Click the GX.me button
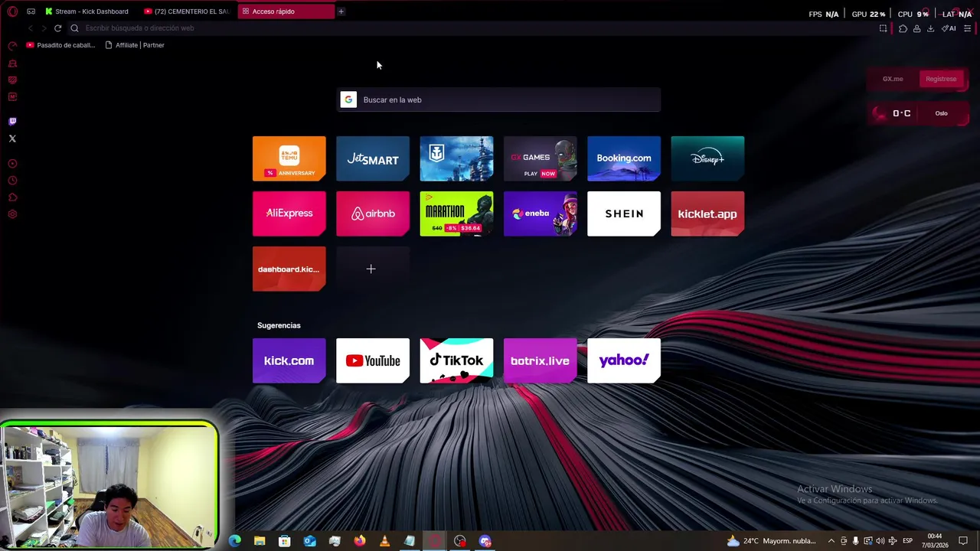This screenshot has height=551, width=980. click(x=893, y=79)
